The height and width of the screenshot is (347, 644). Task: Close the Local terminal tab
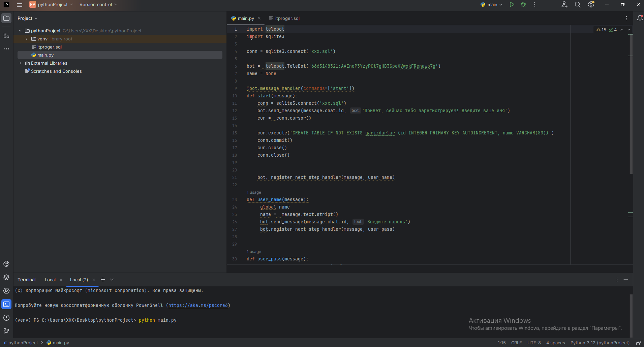coord(61,280)
